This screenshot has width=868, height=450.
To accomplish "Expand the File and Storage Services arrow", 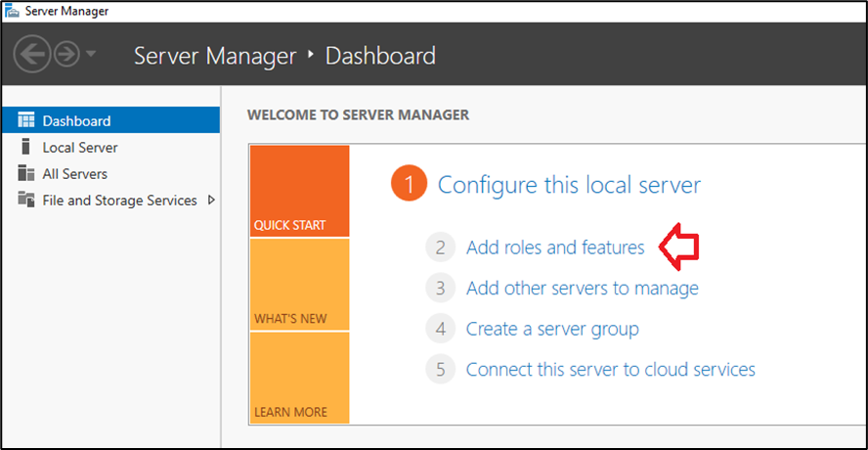I will (x=211, y=201).
